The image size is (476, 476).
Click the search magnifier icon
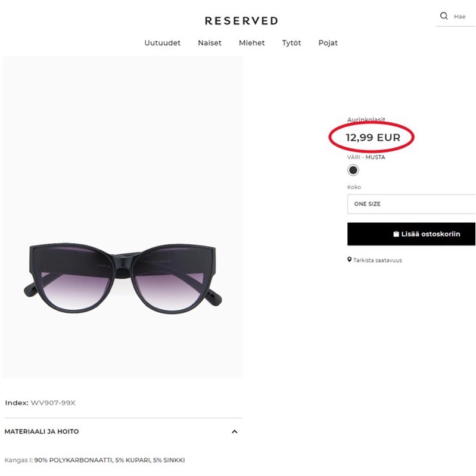(x=443, y=15)
